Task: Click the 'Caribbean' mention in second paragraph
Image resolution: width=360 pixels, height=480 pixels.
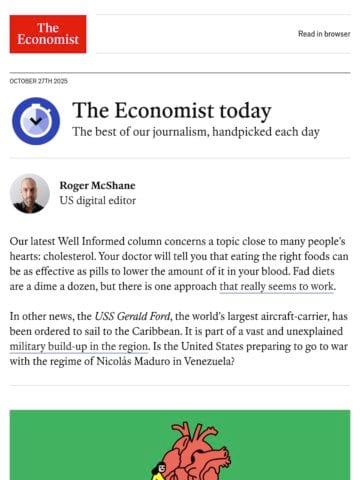Action: [x=156, y=331]
